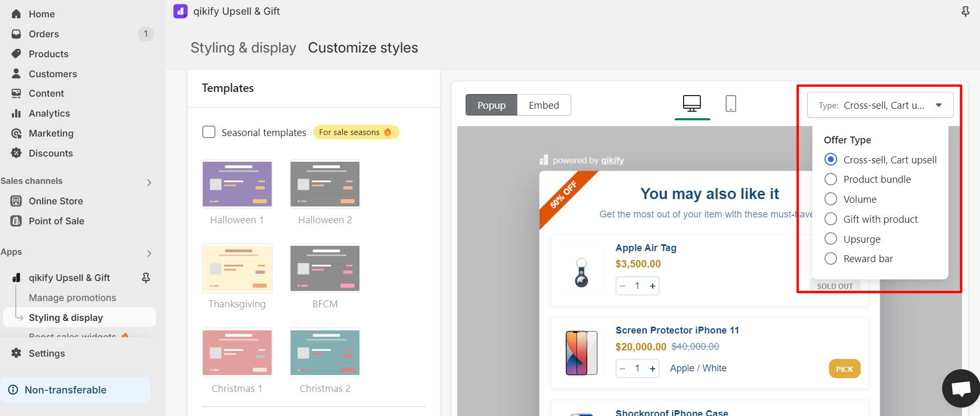Screen dimensions: 980x416
Task: Increase Apple Air Tag quantity
Action: [x=653, y=286]
